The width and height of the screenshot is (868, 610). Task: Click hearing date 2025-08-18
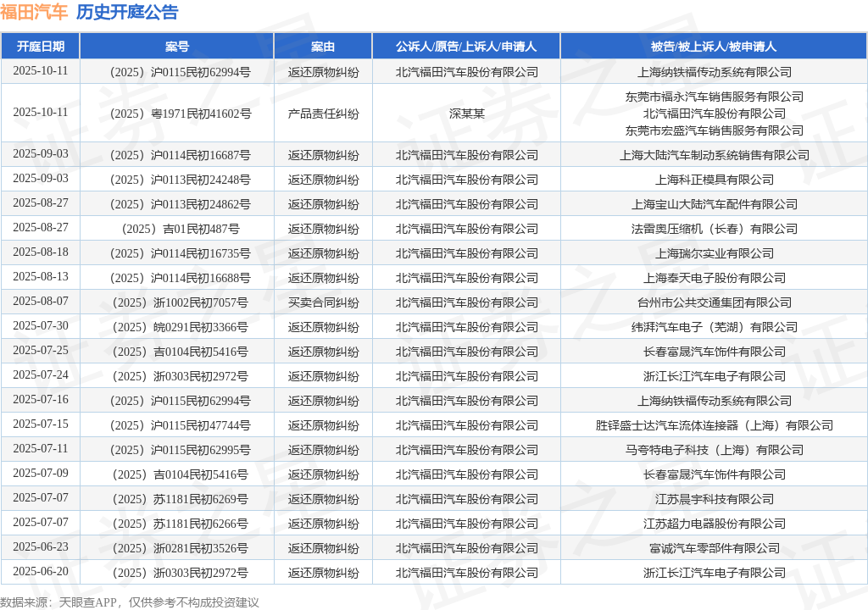pyautogui.click(x=41, y=252)
